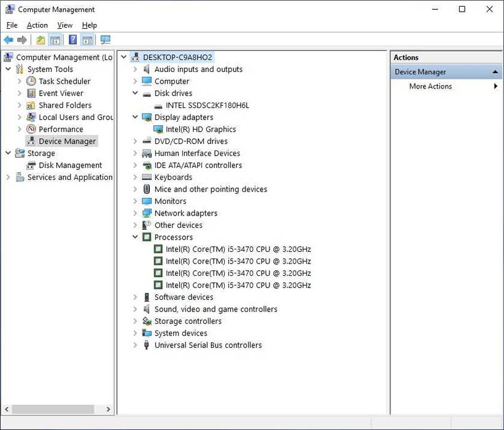This screenshot has height=430, width=504.
Task: Expand Services and Applications node
Action: tap(9, 177)
